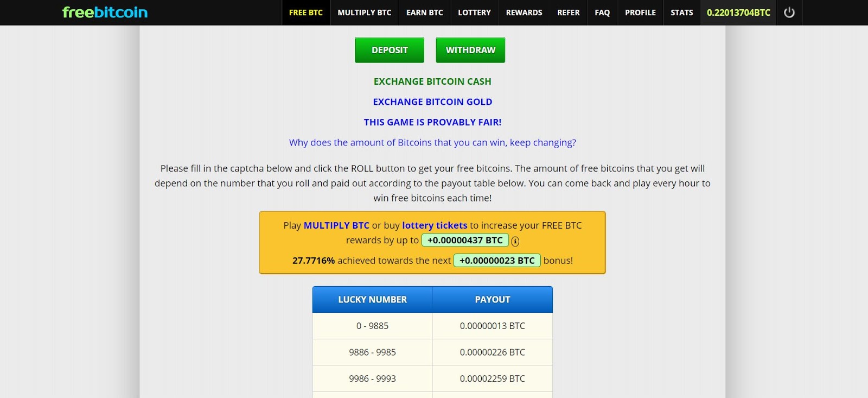This screenshot has height=398, width=868.
Task: Select the '0 - 9885' table cell
Action: pyautogui.click(x=372, y=326)
